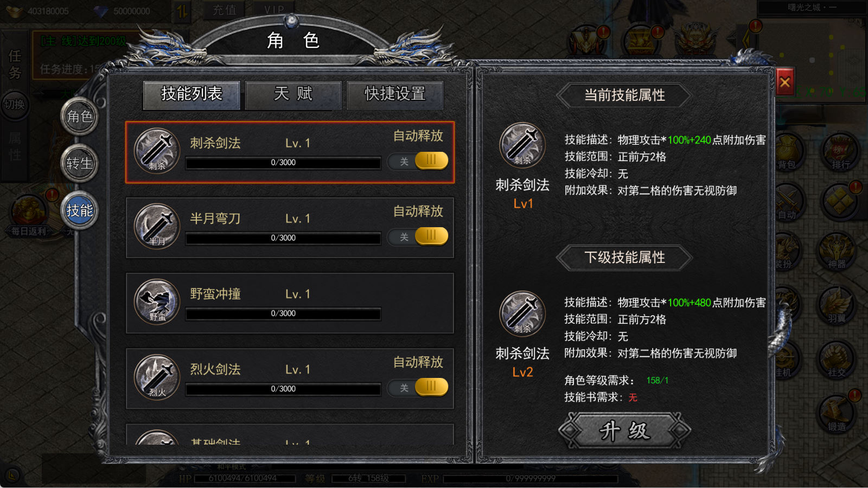Open the 神器 artifact icon
The width and height of the screenshot is (868, 488).
point(837,251)
